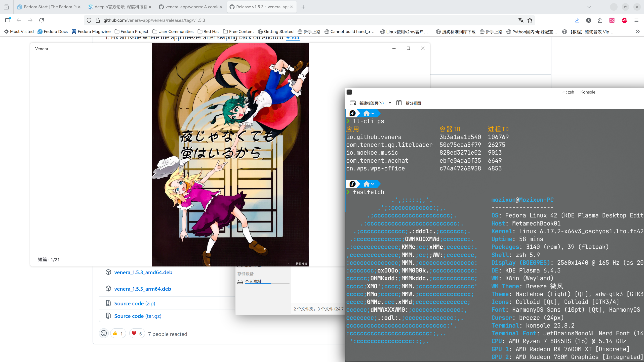Open the Source code (tar.gz) link
This screenshot has width=644, height=362.
[138, 316]
